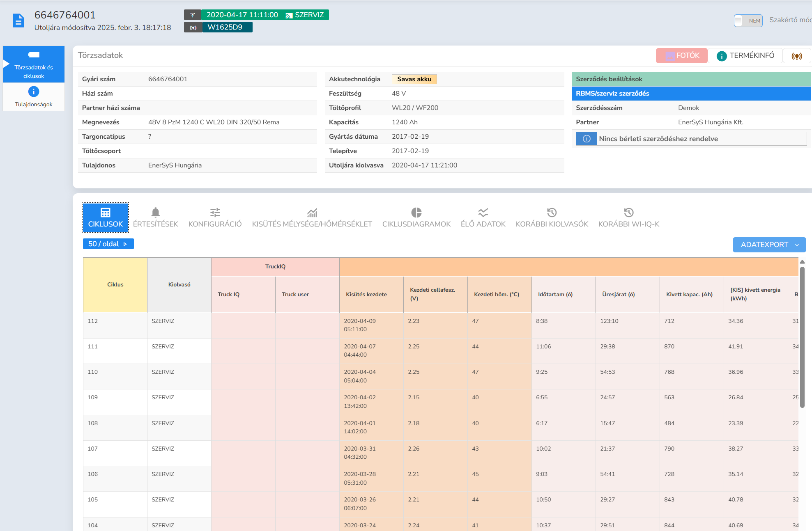Click the document icon beside serial number
This screenshot has height=531, width=812.
18,21
